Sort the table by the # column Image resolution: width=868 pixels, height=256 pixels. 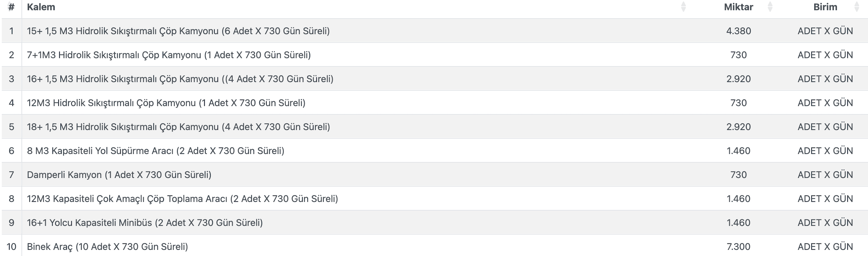pyautogui.click(x=11, y=7)
